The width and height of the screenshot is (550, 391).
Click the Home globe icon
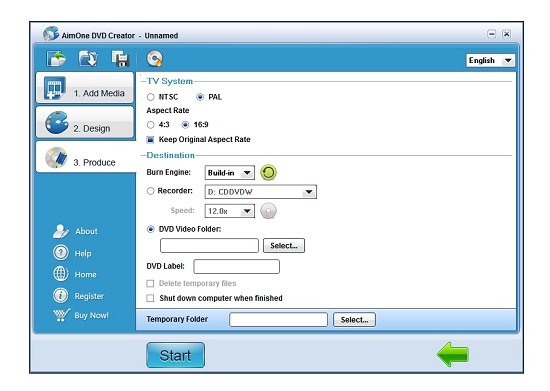61,274
